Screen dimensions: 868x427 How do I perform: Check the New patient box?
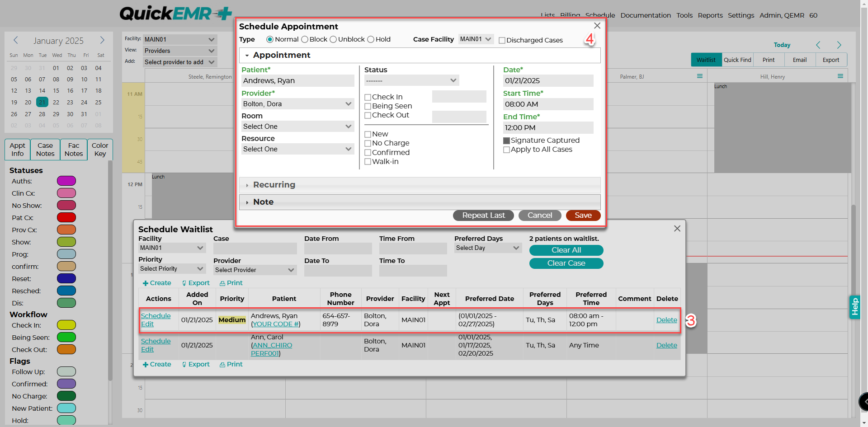click(368, 134)
